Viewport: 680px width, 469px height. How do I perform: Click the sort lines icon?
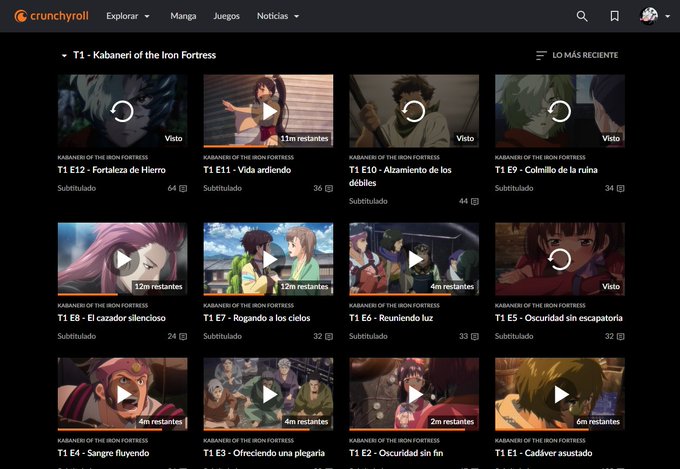(541, 56)
